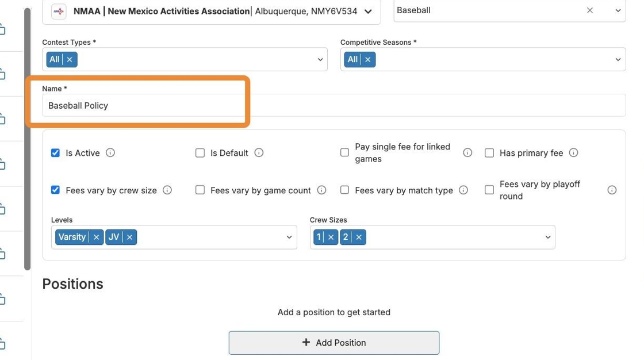Screen dimensions: 644x360
Task: Click info icon for Fees vary by game count
Action: tap(321, 190)
